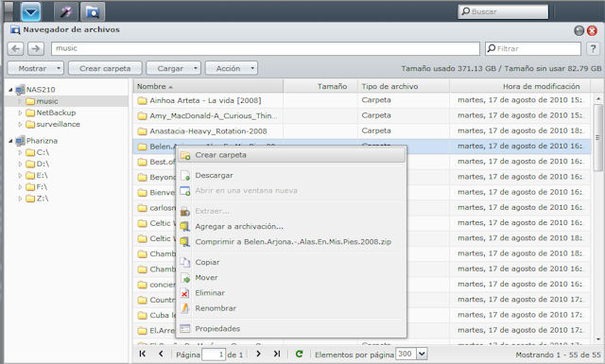Click the pencil Renombrar icon
This screenshot has width=605, height=364.
click(x=185, y=308)
